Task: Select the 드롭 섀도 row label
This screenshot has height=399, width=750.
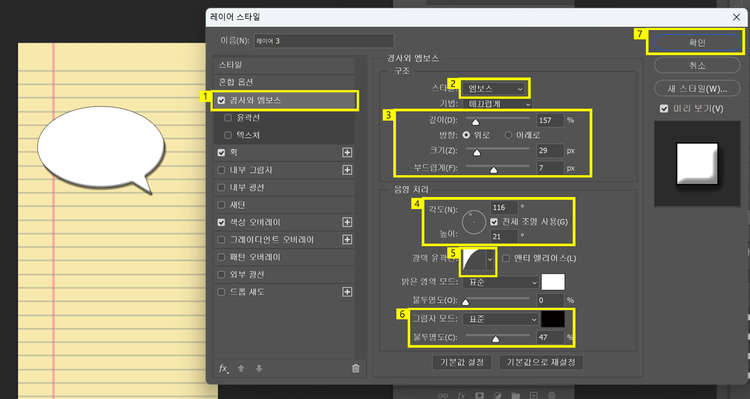Action: coord(247,292)
